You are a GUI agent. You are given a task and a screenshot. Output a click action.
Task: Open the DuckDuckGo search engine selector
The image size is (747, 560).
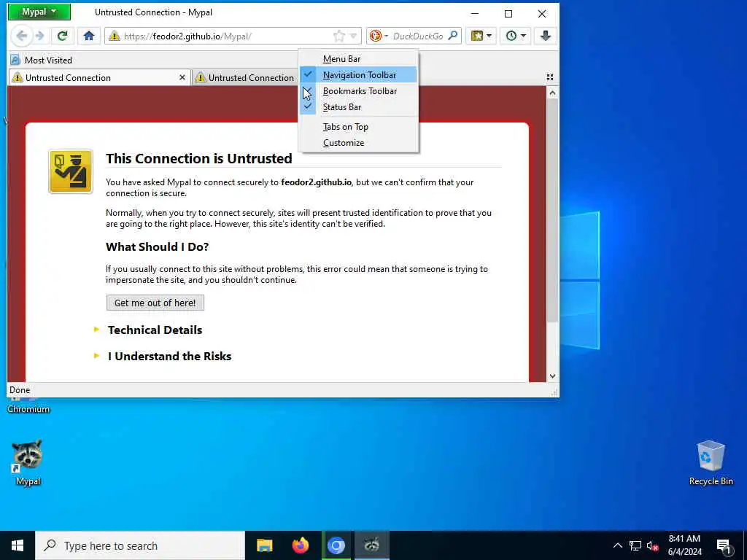point(379,36)
